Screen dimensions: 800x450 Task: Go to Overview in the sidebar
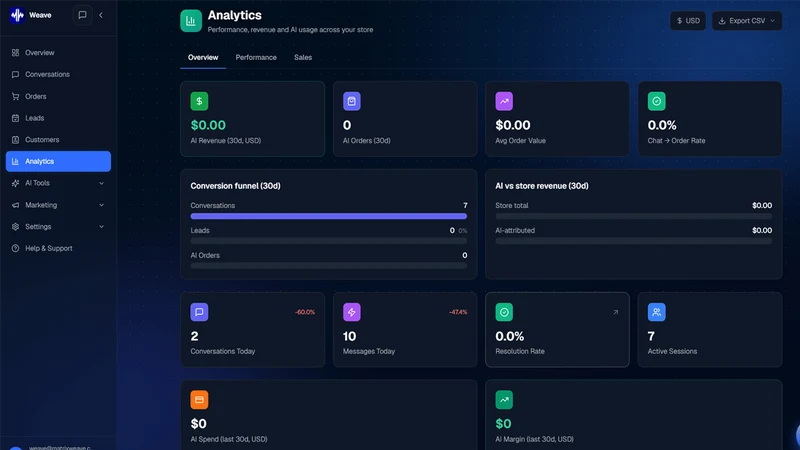58,53
